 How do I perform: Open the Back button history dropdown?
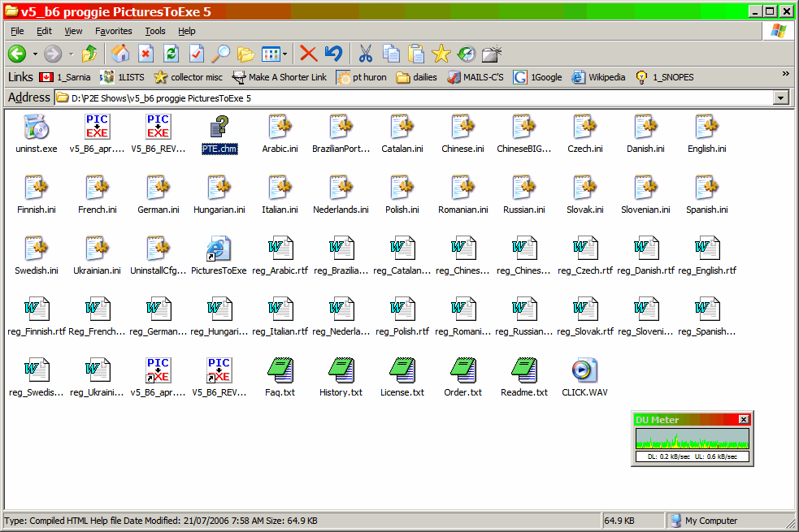pos(35,54)
